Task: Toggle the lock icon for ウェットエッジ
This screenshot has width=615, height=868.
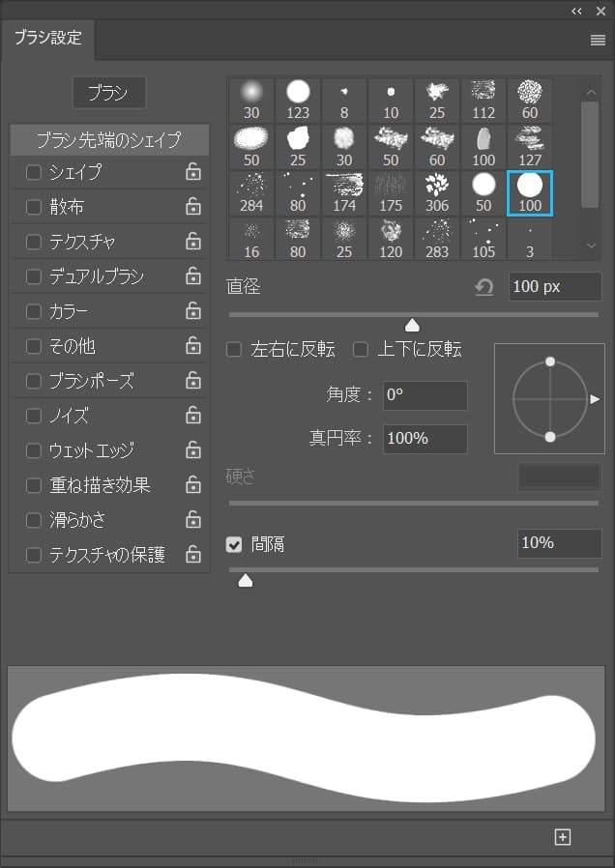Action: point(192,450)
